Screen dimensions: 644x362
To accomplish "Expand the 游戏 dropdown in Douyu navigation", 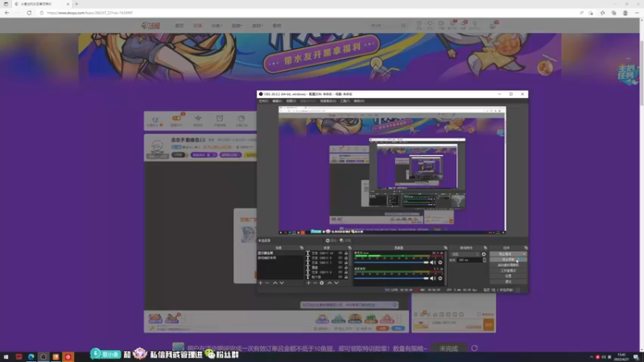I will point(257,26).
